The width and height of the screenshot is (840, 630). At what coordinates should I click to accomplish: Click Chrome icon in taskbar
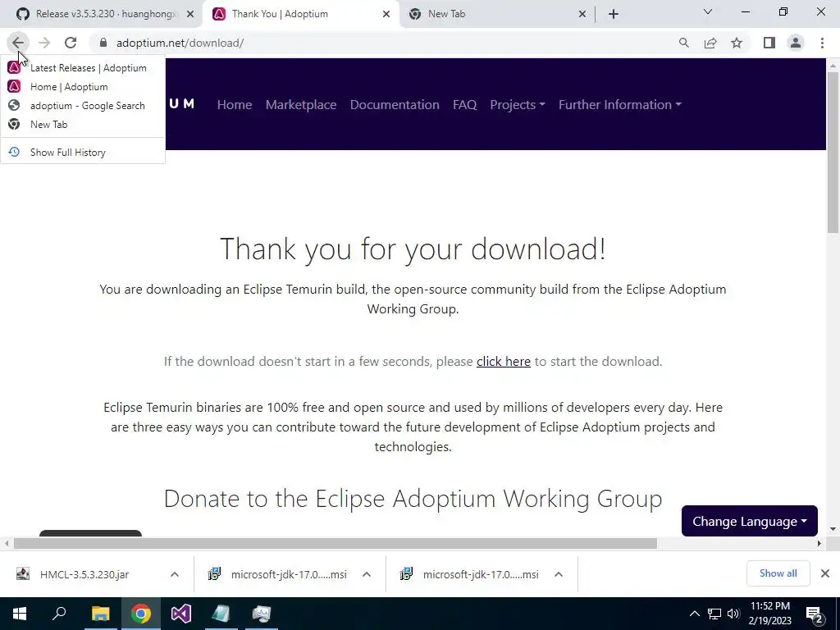point(141,614)
